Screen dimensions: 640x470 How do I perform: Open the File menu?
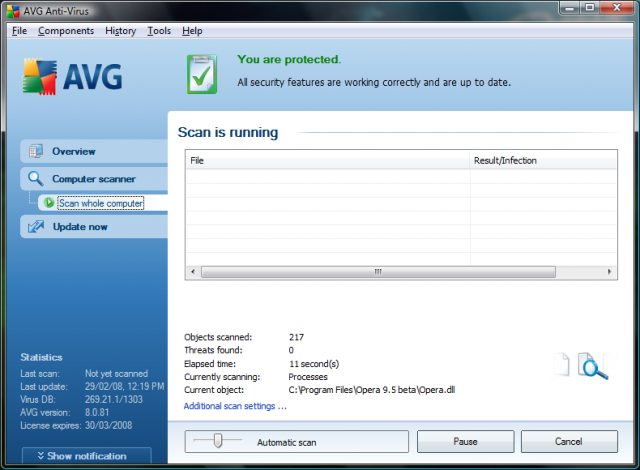click(19, 31)
